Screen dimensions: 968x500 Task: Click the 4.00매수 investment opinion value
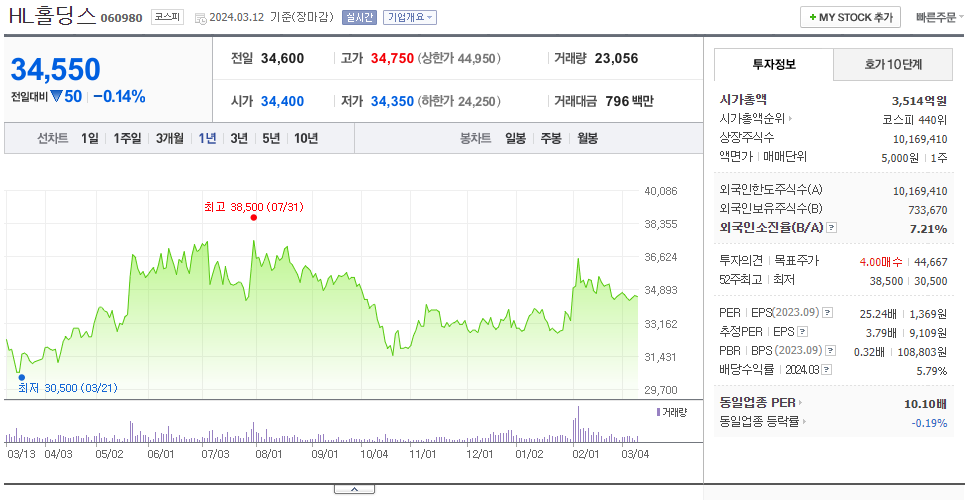pyautogui.click(x=881, y=262)
